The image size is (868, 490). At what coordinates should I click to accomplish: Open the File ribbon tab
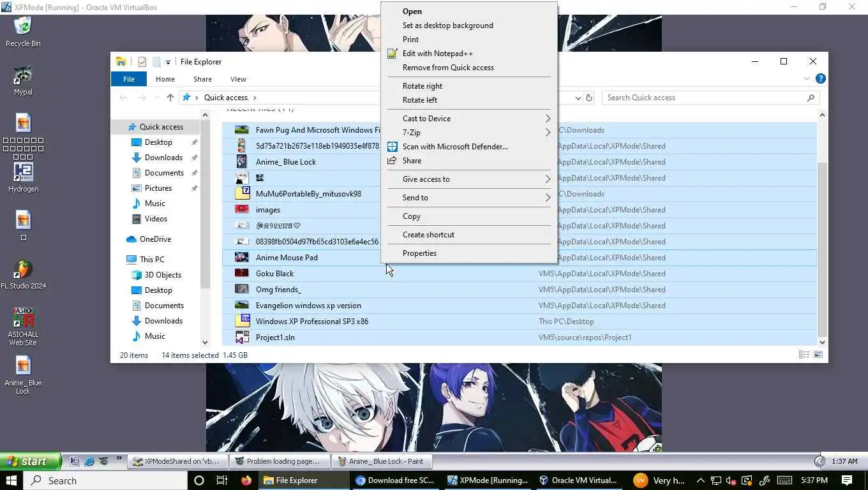(129, 79)
